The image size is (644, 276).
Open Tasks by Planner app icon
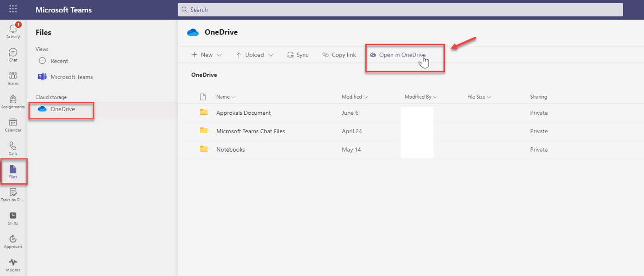13,195
